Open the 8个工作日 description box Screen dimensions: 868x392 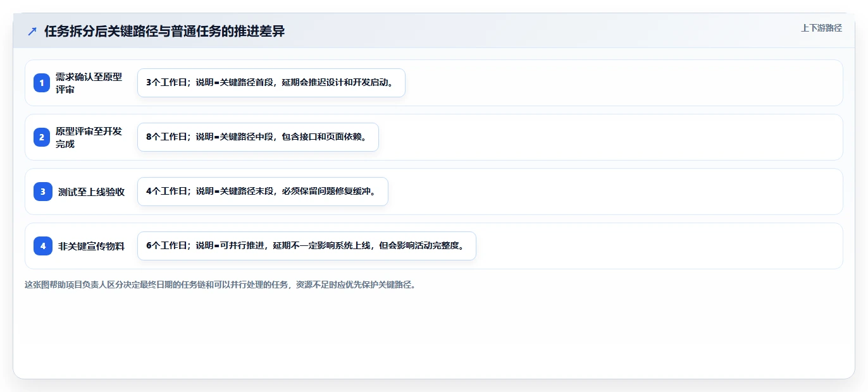tap(258, 137)
